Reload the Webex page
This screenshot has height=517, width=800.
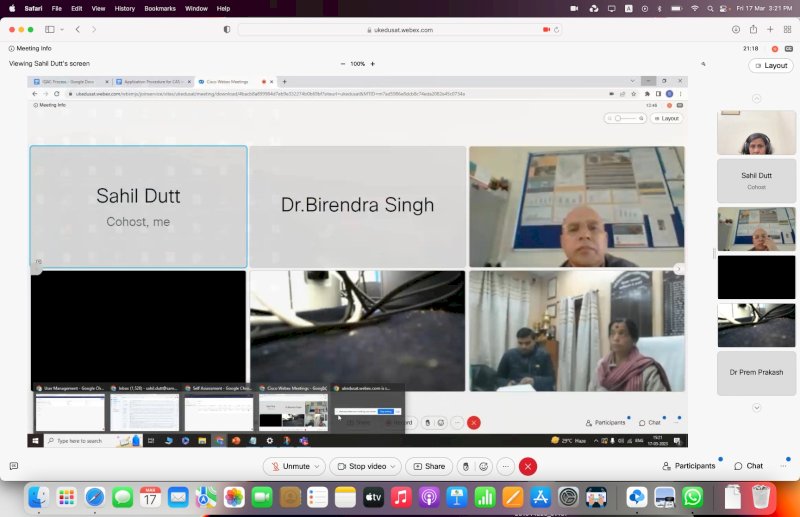[x=557, y=30]
